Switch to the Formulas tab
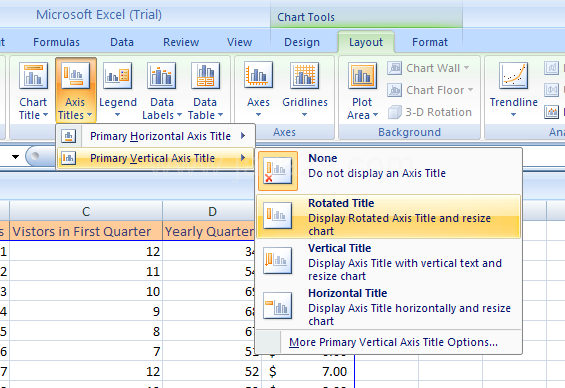Viewport: 565px width, 388px height. point(56,42)
